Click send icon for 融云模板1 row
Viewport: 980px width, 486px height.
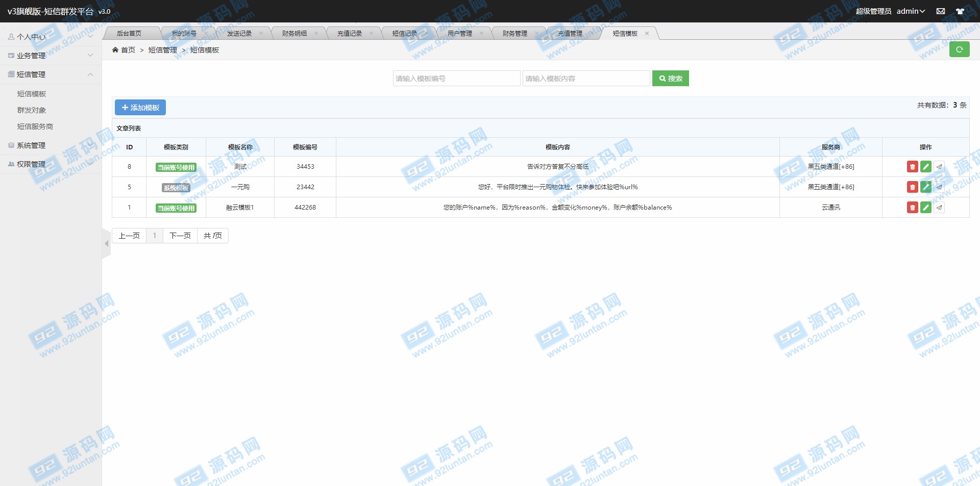coord(939,208)
